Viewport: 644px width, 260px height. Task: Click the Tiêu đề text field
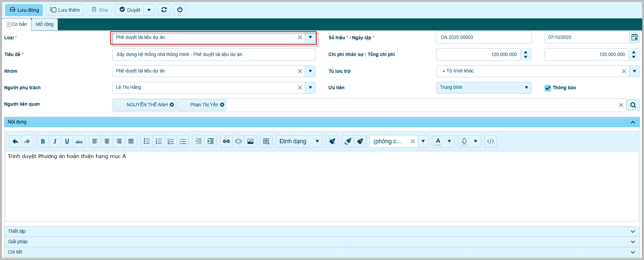click(213, 54)
